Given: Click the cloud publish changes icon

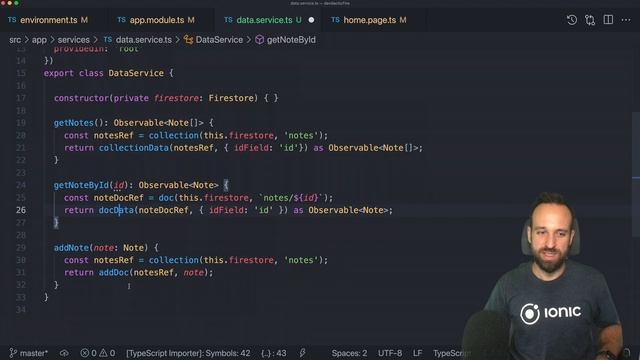Looking at the screenshot, I should point(64,353).
